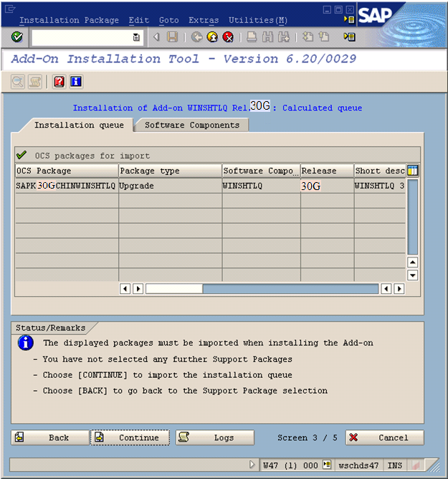The height and width of the screenshot is (479, 448).
Task: Open the table column configuration icon
Action: pos(413,171)
